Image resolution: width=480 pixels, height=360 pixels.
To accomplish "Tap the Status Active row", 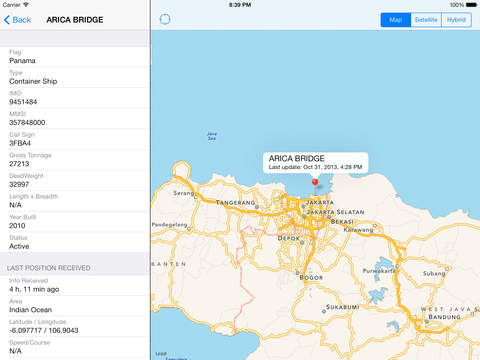I will point(75,242).
